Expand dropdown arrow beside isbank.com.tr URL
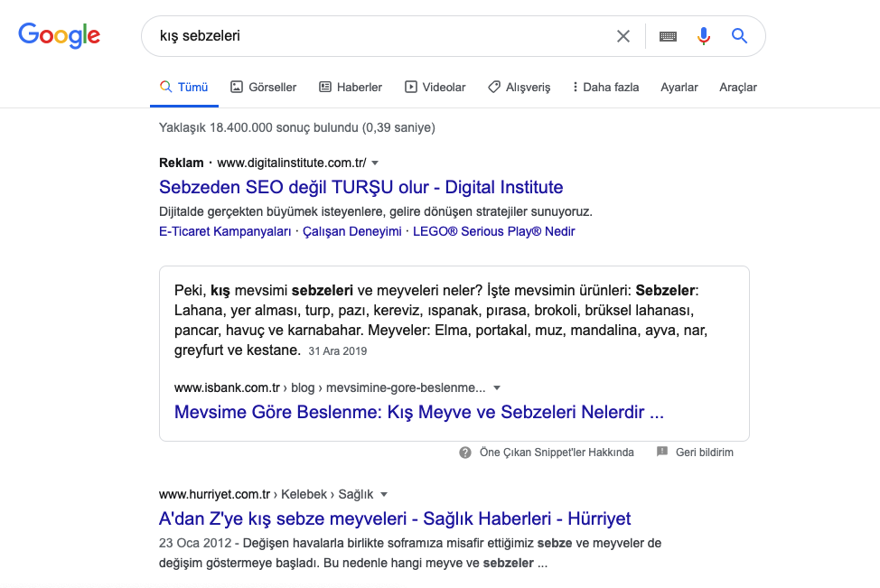 pyautogui.click(x=497, y=387)
